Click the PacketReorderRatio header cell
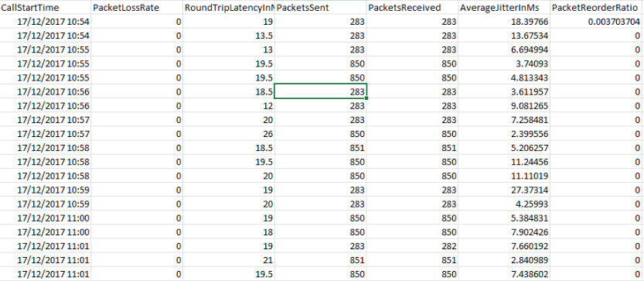The width and height of the screenshot is (644, 281). pos(597,8)
